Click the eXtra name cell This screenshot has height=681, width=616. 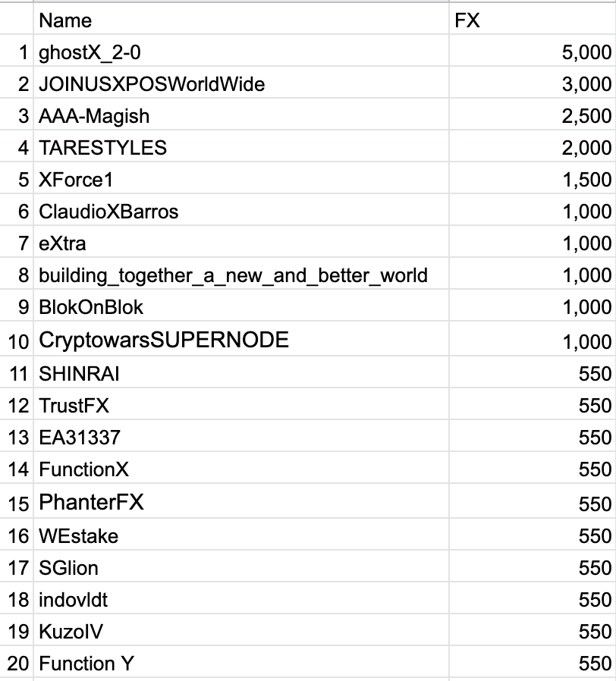241,241
